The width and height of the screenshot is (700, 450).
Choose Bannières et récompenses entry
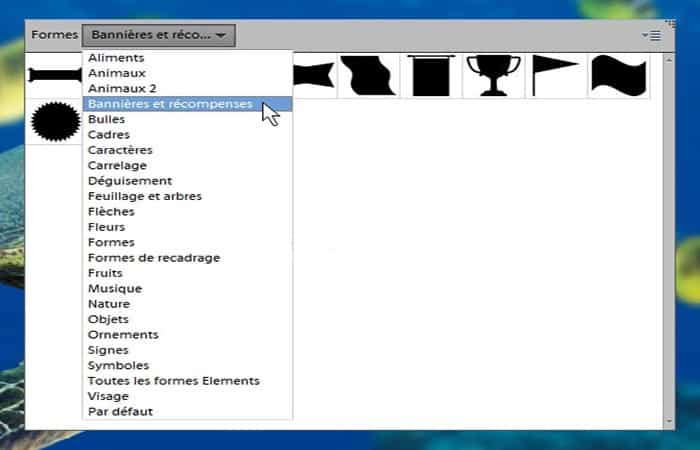tap(188, 104)
